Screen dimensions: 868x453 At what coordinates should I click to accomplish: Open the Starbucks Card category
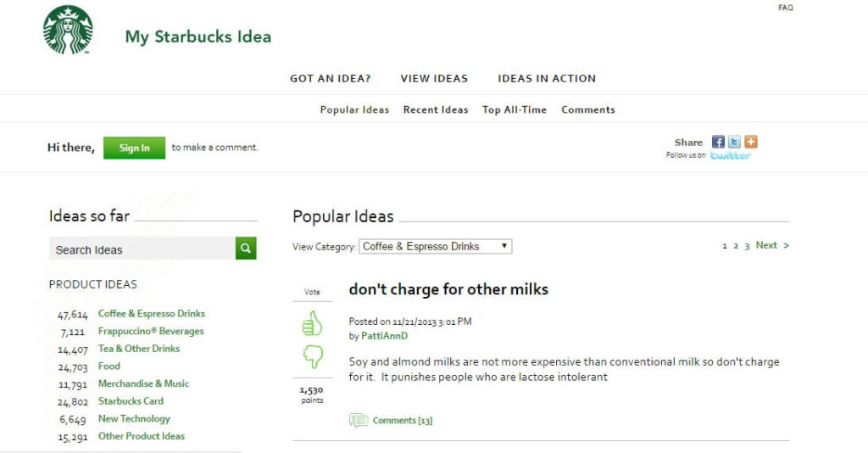[131, 401]
